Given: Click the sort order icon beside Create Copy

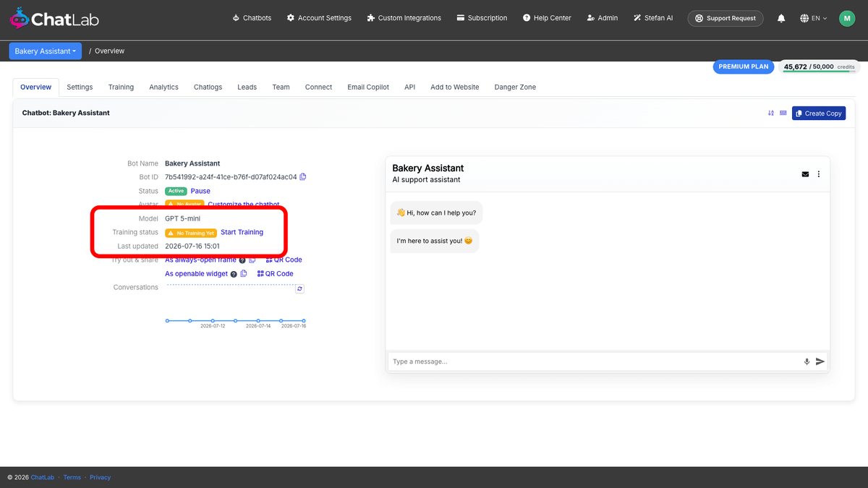Looking at the screenshot, I should (x=771, y=113).
